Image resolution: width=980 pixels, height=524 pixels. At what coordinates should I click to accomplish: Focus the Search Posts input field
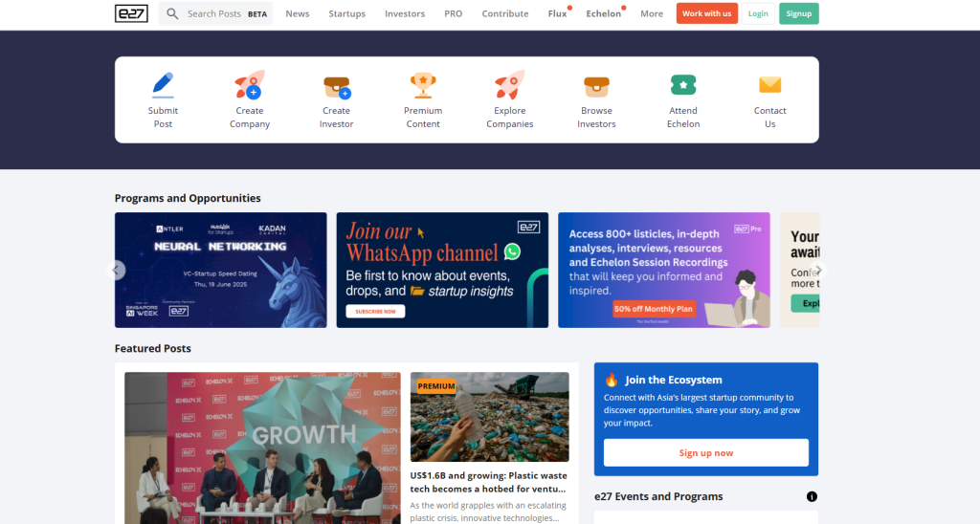(215, 13)
